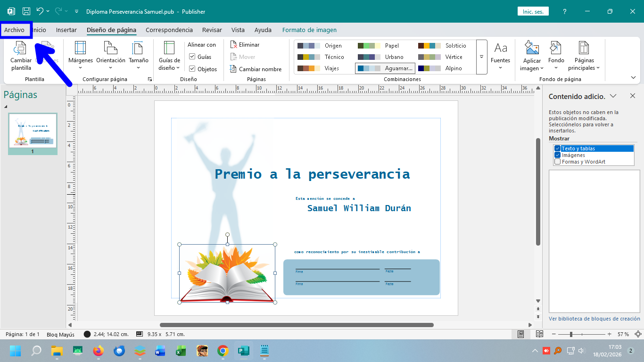Open Páginas principales
The image size is (644, 362).
(x=584, y=56)
